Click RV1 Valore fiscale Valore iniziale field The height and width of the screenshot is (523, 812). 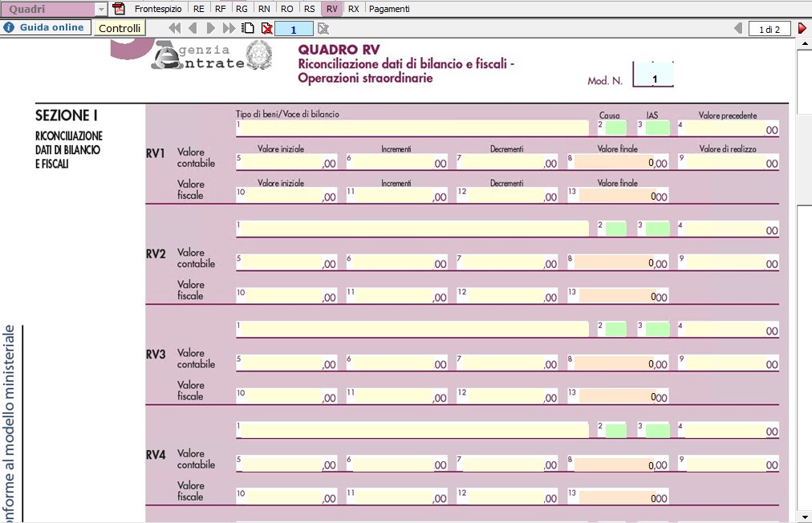coord(287,195)
